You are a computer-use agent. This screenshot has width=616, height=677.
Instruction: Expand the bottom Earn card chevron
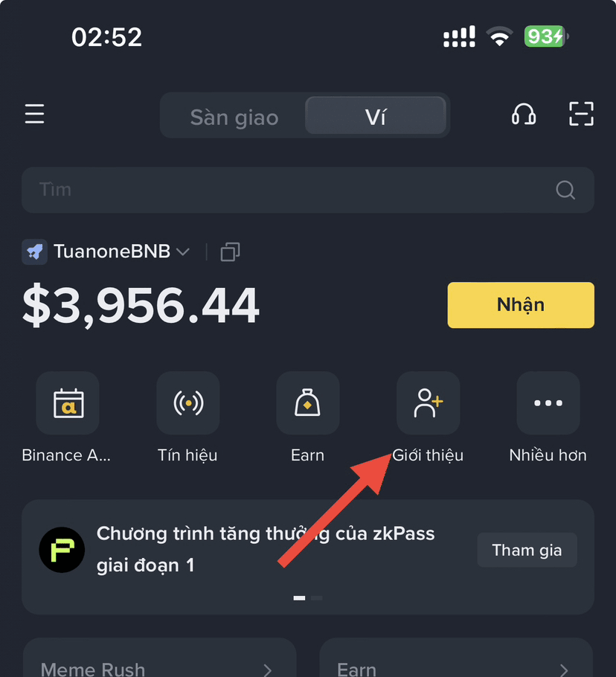tap(564, 670)
